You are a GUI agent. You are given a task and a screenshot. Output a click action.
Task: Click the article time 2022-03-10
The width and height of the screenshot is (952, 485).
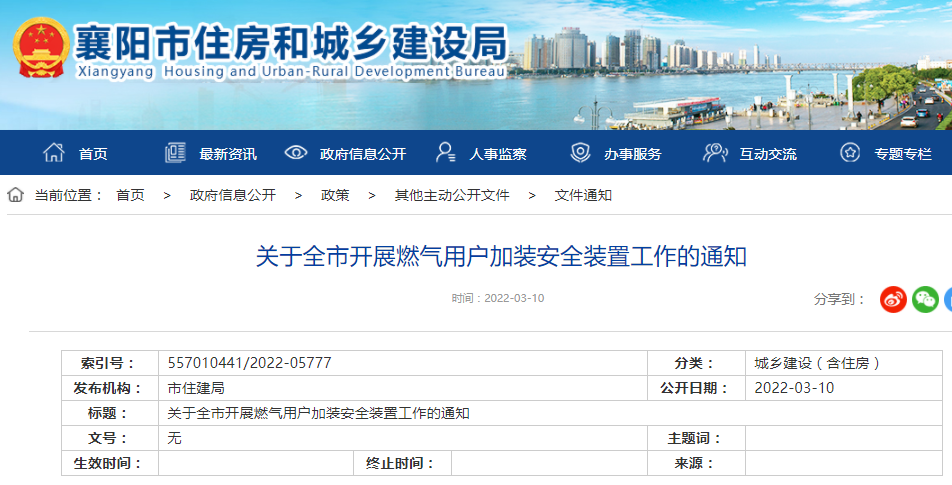click(514, 298)
